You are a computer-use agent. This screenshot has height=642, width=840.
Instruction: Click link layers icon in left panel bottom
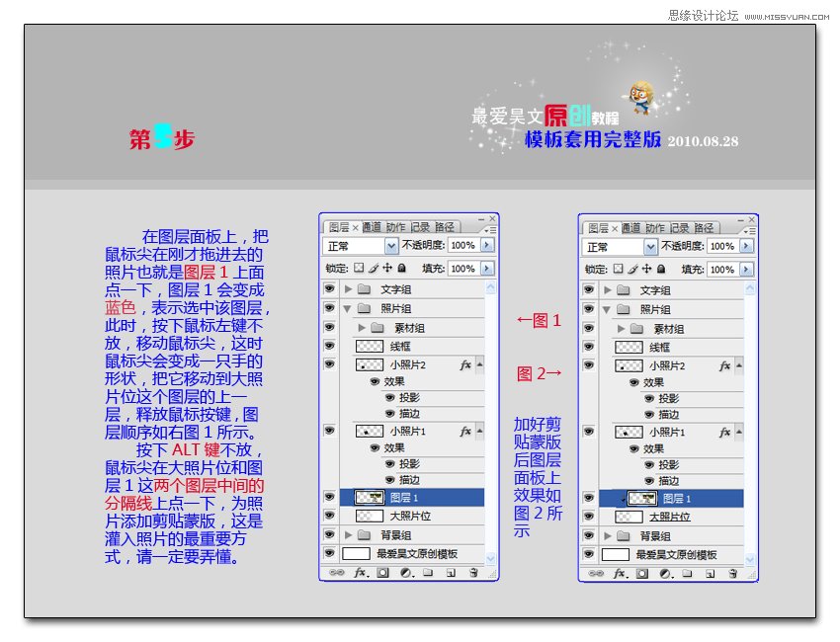pos(336,573)
